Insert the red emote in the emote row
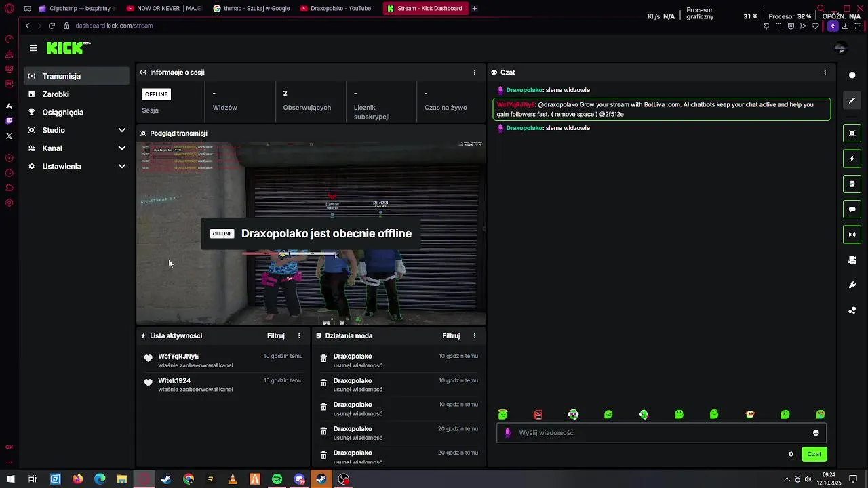The height and width of the screenshot is (488, 868). tap(538, 415)
